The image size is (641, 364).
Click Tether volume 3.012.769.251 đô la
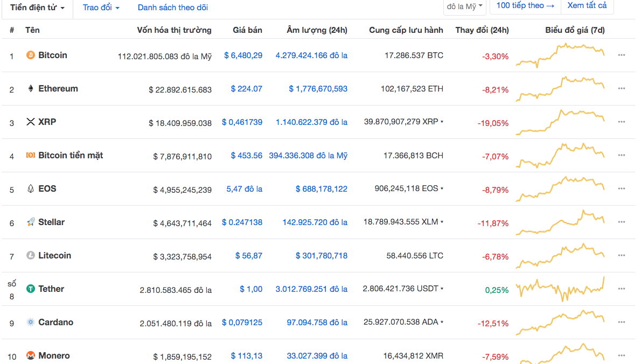[311, 289]
